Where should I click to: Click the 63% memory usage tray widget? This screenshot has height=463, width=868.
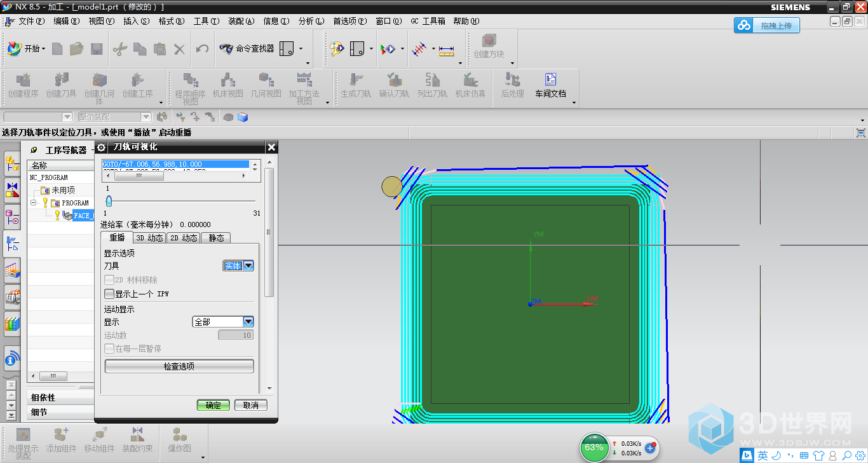coord(594,447)
